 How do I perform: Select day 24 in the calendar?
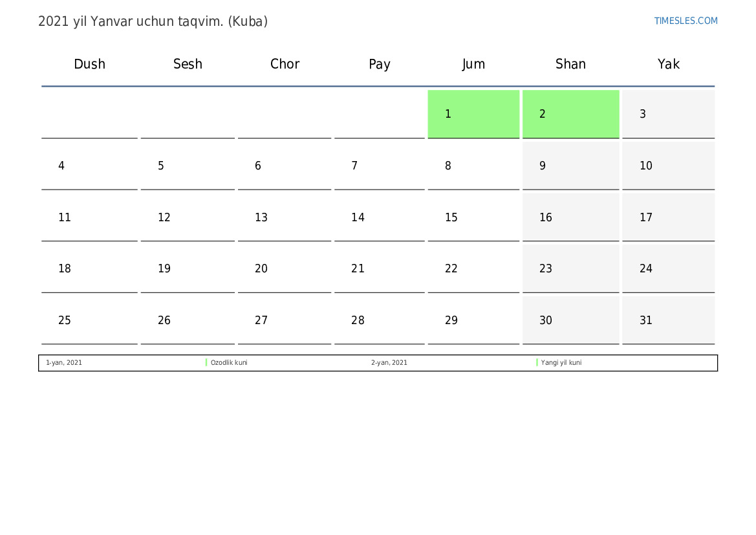pyautogui.click(x=668, y=268)
